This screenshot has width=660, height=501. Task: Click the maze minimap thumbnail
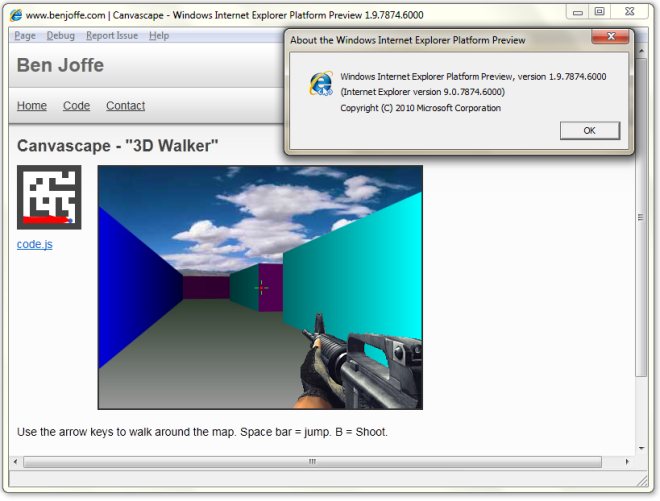(x=49, y=197)
